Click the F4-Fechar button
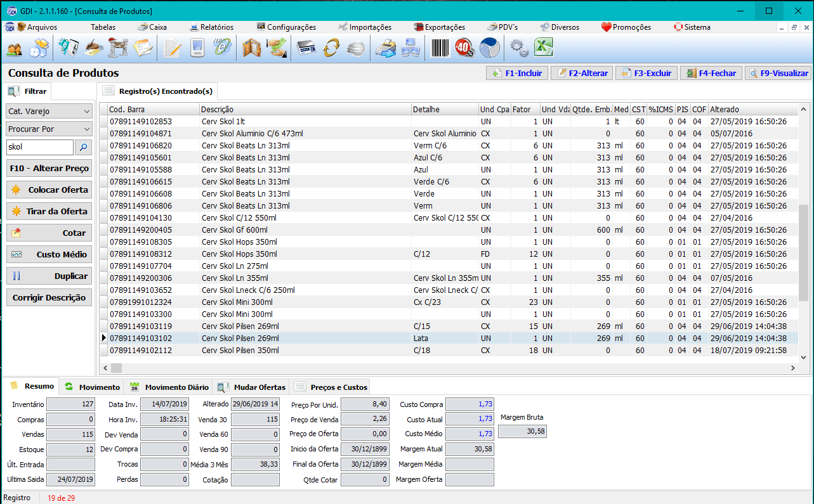 711,73
